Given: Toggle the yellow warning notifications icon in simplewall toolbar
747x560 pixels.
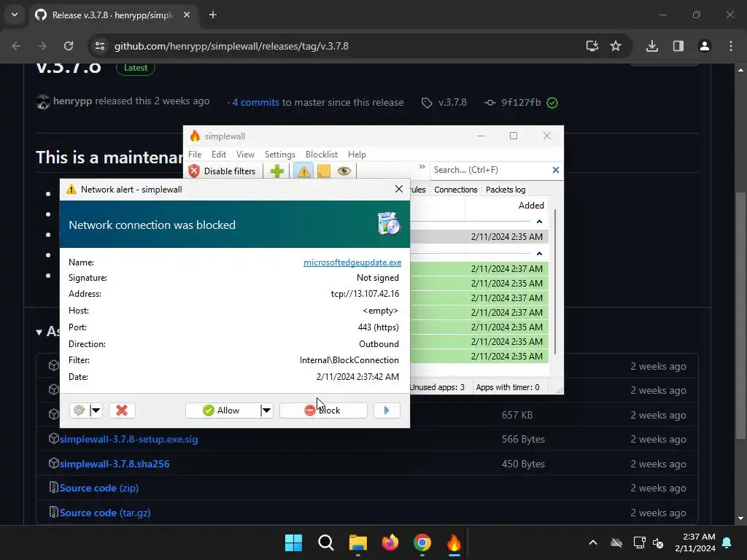Looking at the screenshot, I should [x=303, y=171].
